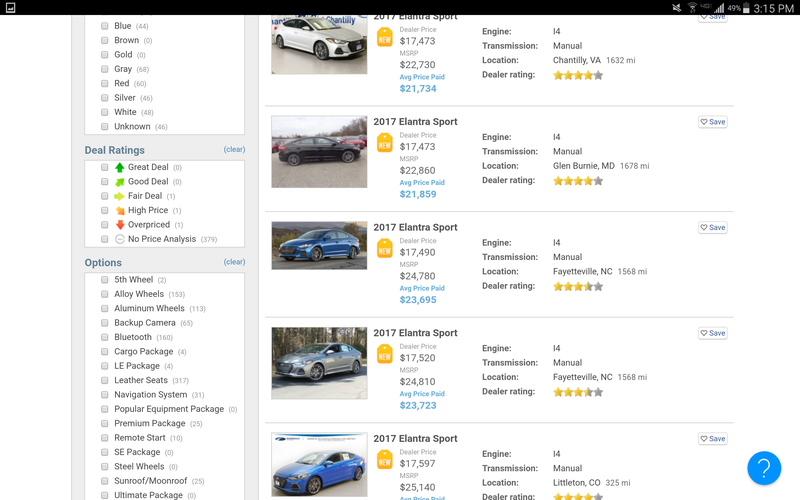800x500 pixels.
Task: Click the NEW tag on the Glen Burnie listing
Action: pos(385,142)
